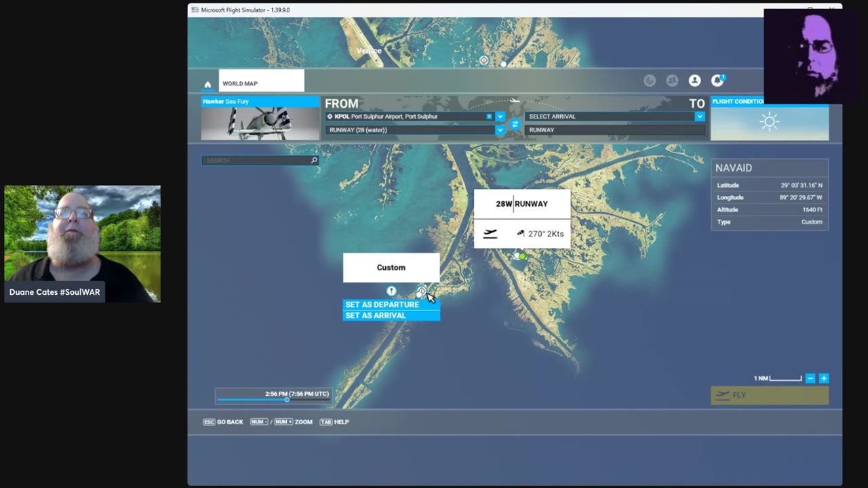The image size is (868, 488).
Task: Choose Set As Arrival
Action: (x=391, y=315)
